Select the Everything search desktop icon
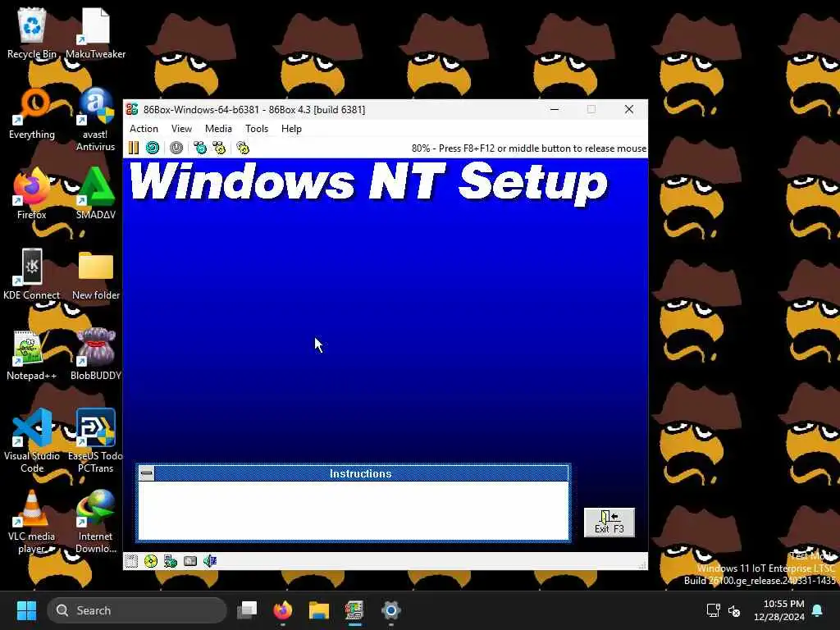Image resolution: width=840 pixels, height=630 pixels. (32, 113)
